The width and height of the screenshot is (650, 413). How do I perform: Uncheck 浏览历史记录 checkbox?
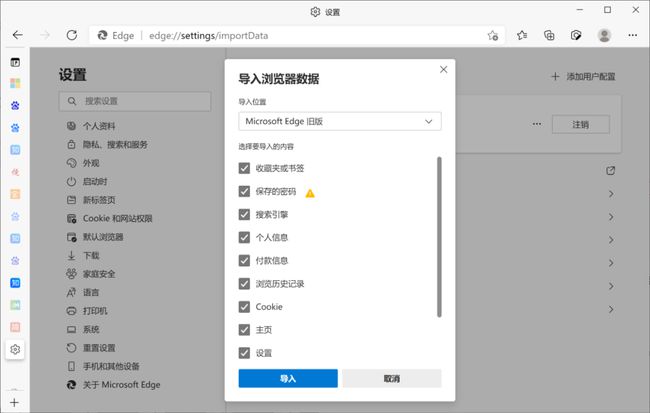(x=244, y=284)
